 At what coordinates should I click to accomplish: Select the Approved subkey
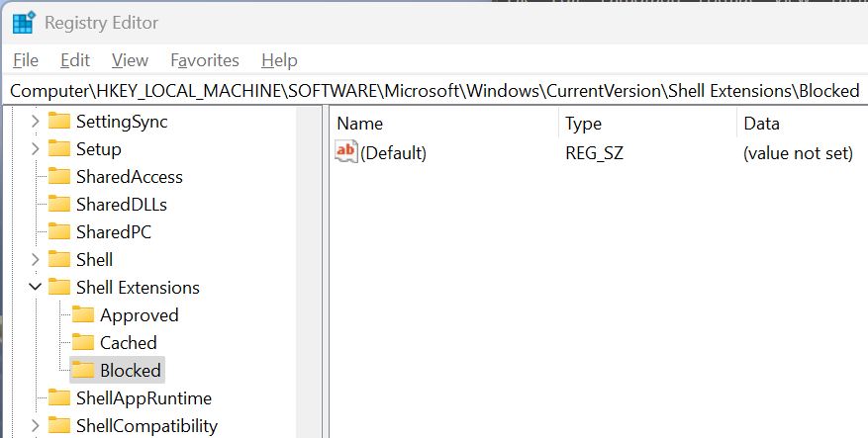pyautogui.click(x=139, y=314)
